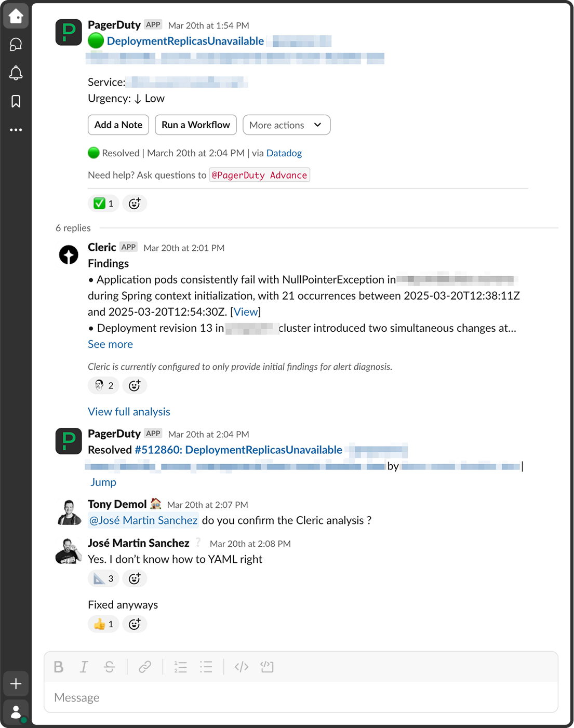The height and width of the screenshot is (728, 574).
Task: Toggle the triangular ruler reaction
Action: point(103,578)
